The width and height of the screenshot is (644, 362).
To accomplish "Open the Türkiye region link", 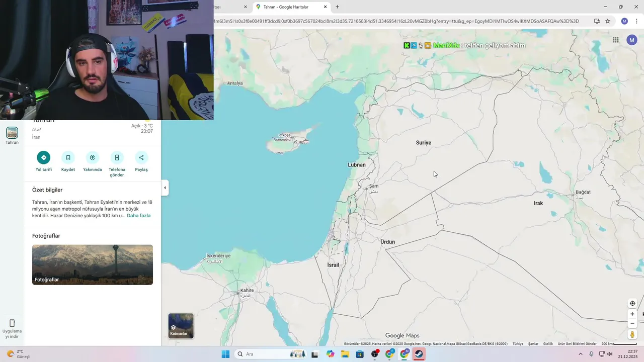I will click(518, 344).
